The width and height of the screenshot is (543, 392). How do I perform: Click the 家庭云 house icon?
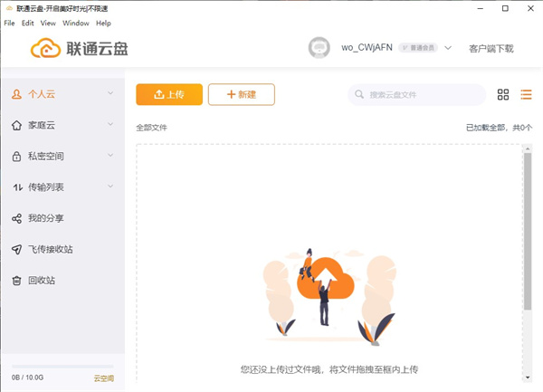(16, 125)
